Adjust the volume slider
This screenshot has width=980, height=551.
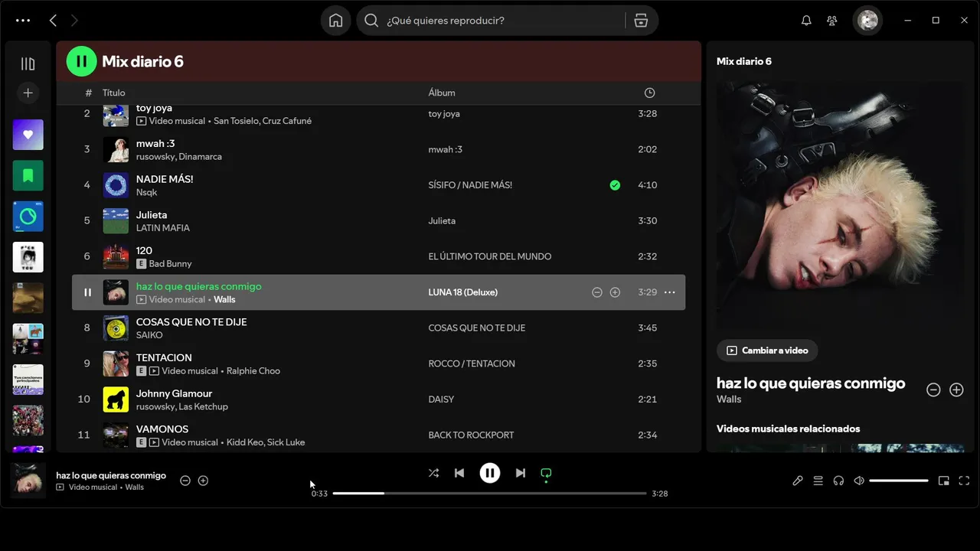point(899,481)
